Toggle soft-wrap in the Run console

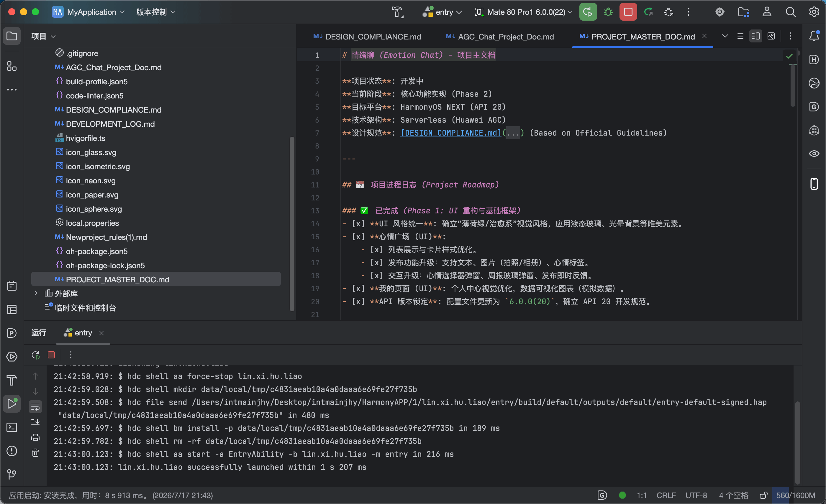tap(35, 407)
